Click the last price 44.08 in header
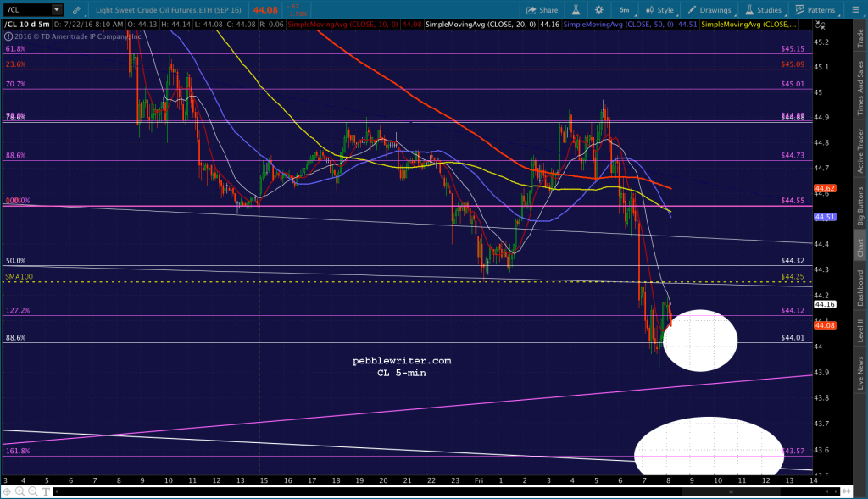This screenshot has width=868, height=499. (x=265, y=10)
